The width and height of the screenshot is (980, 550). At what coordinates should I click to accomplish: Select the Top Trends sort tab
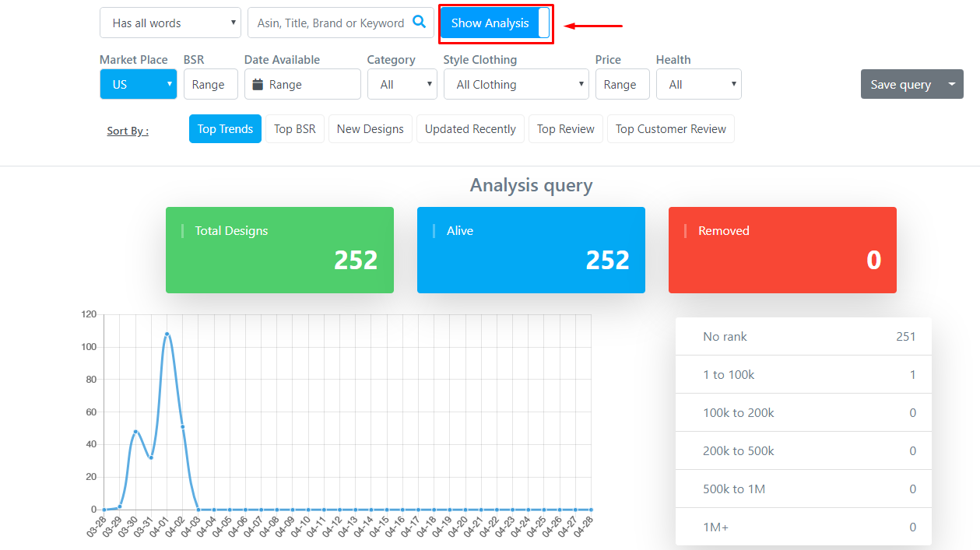225,129
